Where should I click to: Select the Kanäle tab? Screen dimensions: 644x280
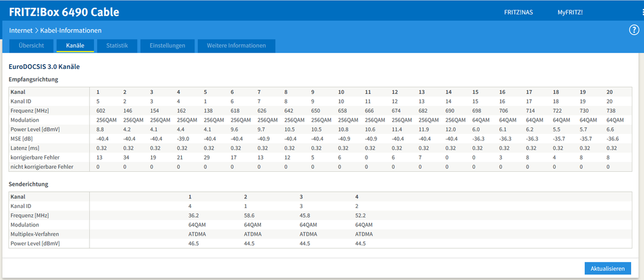point(75,46)
